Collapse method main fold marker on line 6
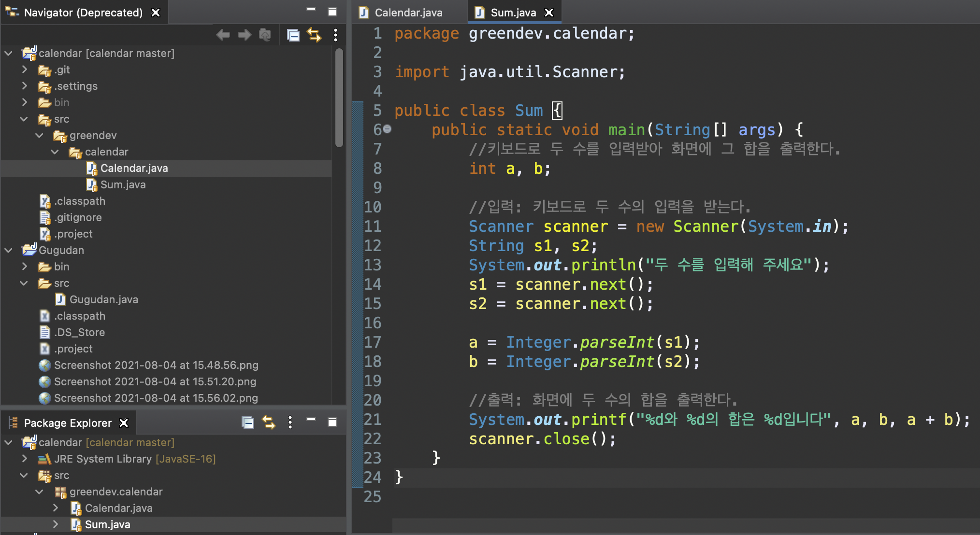Screen dimensions: 980x535 (387, 129)
